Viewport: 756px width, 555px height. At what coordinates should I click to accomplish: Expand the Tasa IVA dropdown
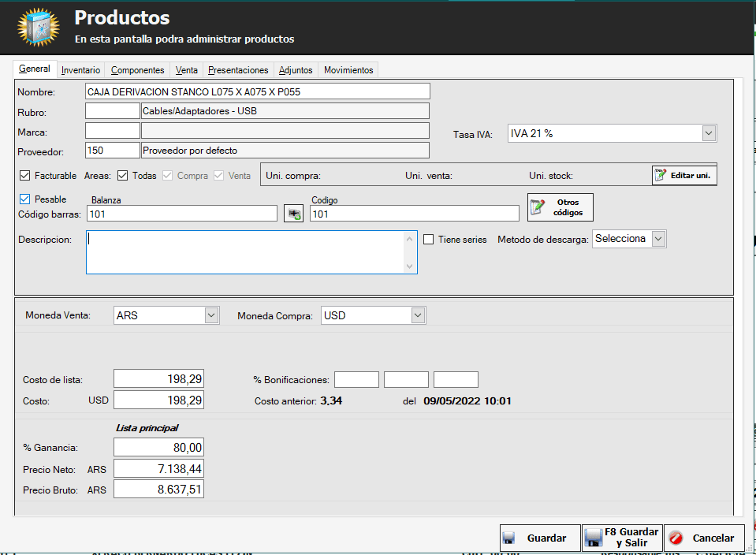click(x=708, y=134)
